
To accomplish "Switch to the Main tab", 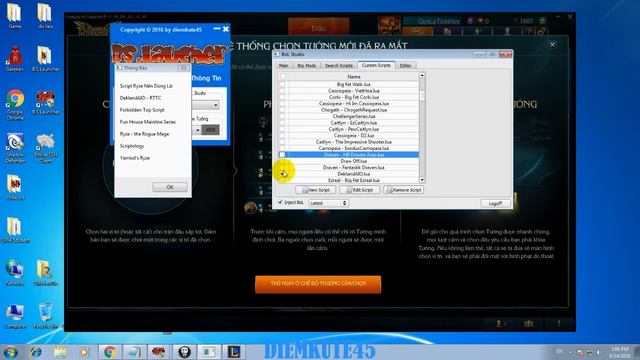I will tap(283, 66).
